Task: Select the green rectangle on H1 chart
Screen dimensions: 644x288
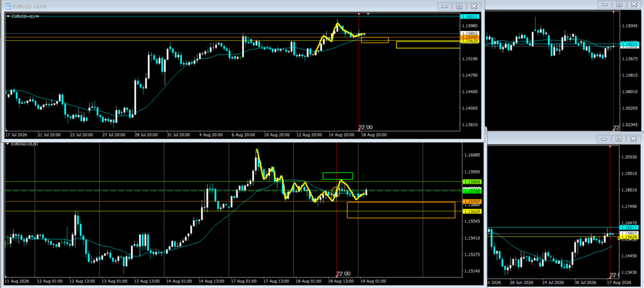Action: click(x=338, y=176)
